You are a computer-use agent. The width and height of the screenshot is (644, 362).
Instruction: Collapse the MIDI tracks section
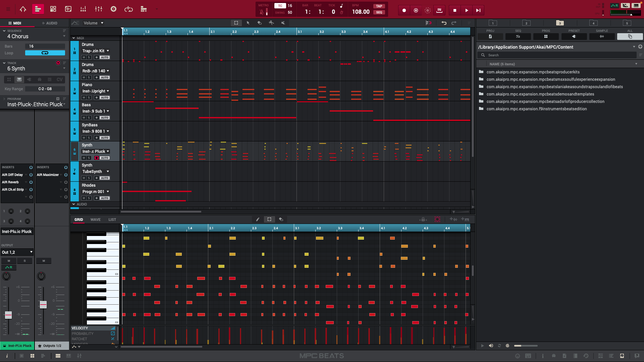74,38
